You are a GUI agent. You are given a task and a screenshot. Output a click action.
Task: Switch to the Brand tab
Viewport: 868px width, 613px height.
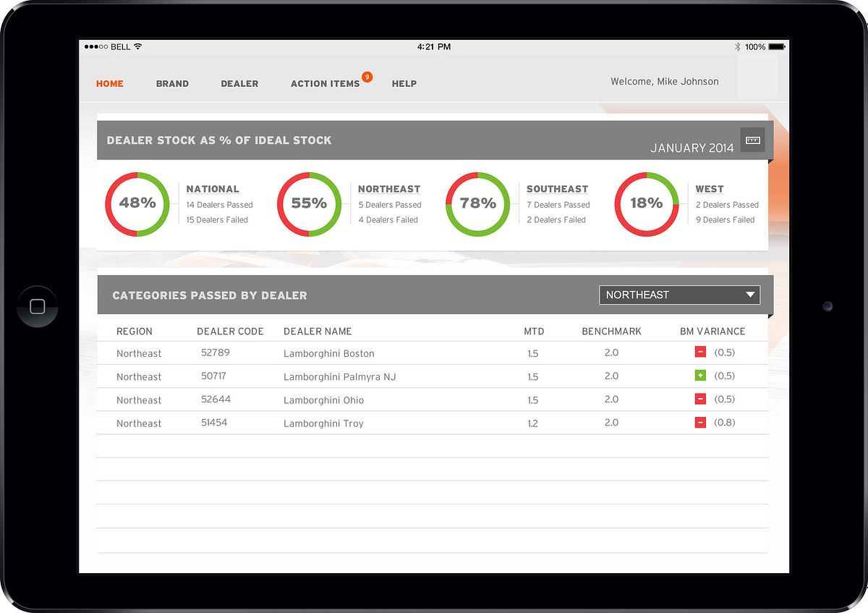(172, 83)
